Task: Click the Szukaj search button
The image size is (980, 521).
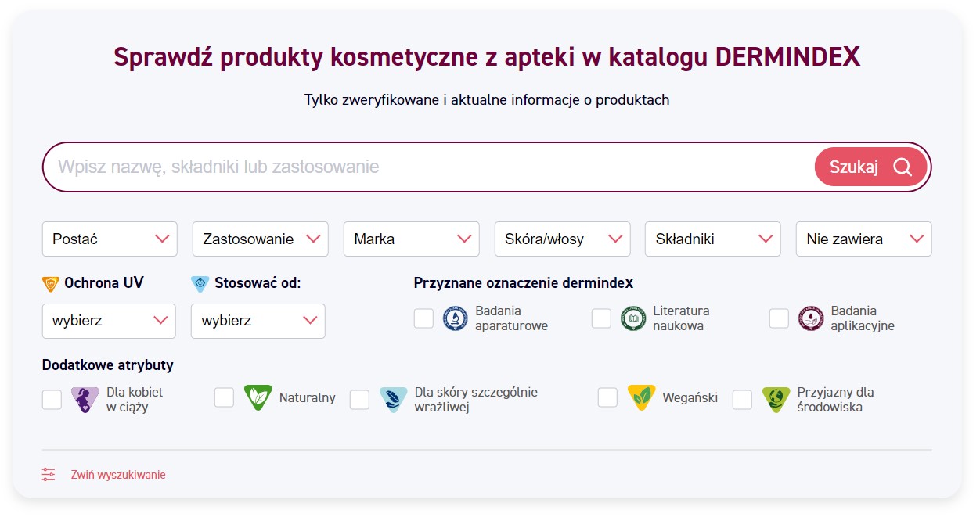Action: [x=870, y=167]
